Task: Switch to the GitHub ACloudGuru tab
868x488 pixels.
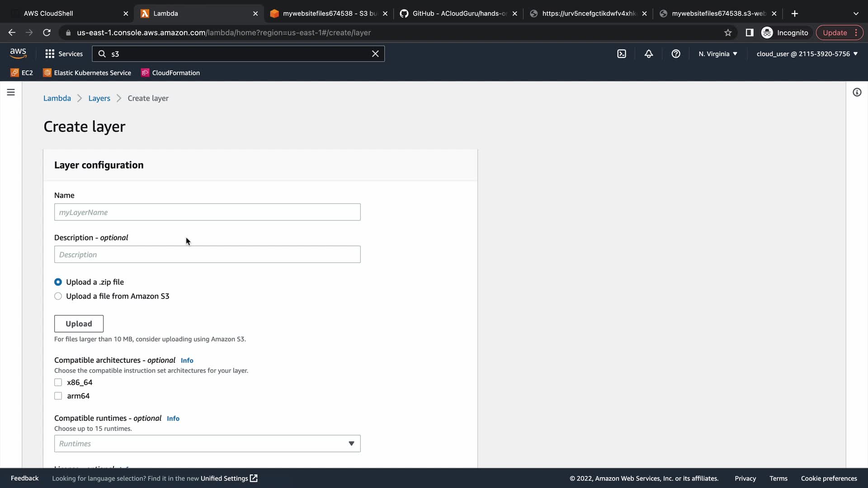Action: point(459,14)
